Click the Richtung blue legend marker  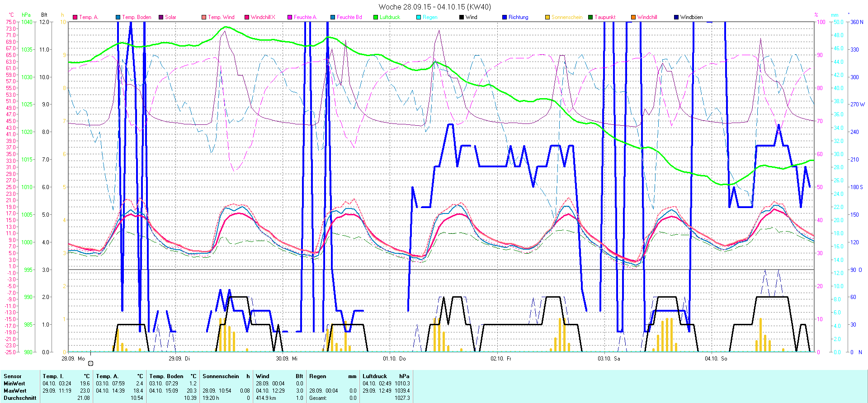(505, 17)
